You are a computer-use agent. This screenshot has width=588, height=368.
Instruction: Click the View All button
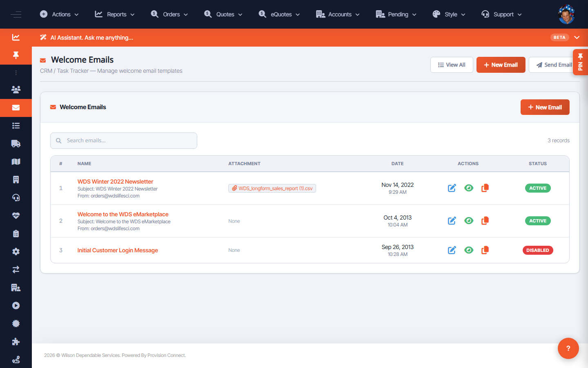pyautogui.click(x=452, y=65)
